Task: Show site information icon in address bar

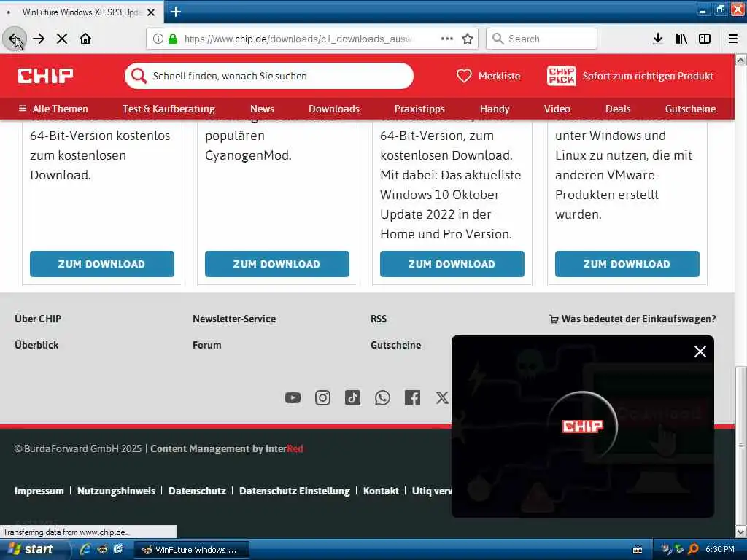Action: 158,39
